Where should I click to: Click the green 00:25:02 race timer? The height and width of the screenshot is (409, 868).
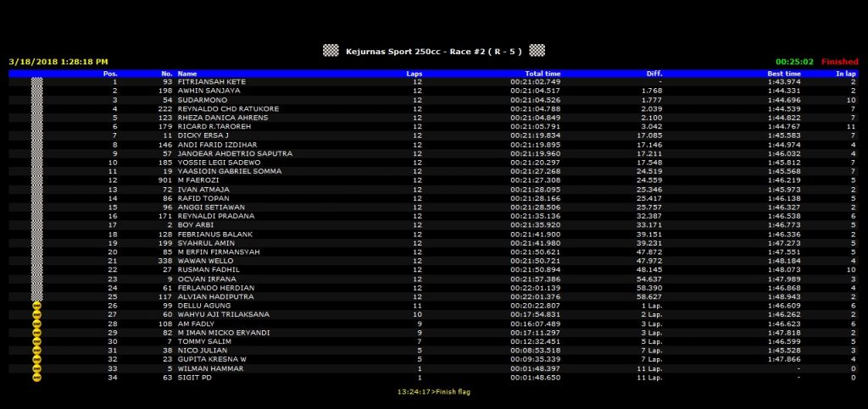[x=794, y=62]
